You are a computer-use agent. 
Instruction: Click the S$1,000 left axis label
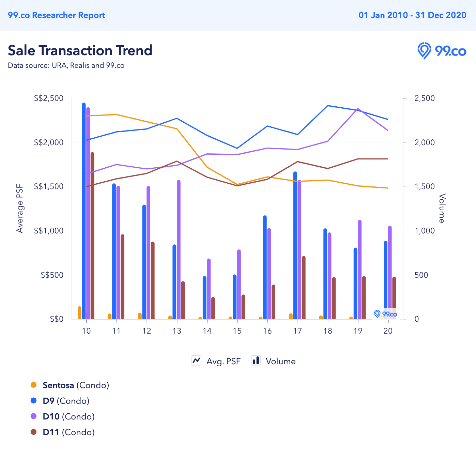(x=49, y=231)
